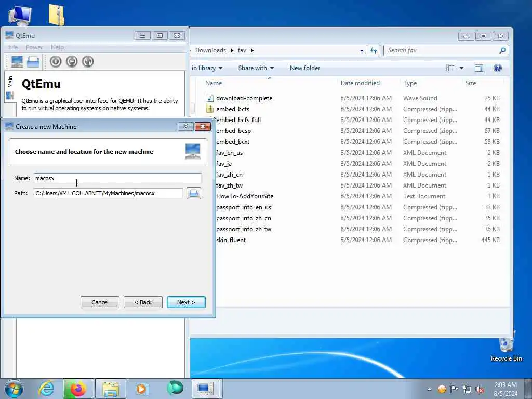The width and height of the screenshot is (532, 399).
Task: Expand the arrow after fav in breadcrumb
Action: [x=252, y=50]
